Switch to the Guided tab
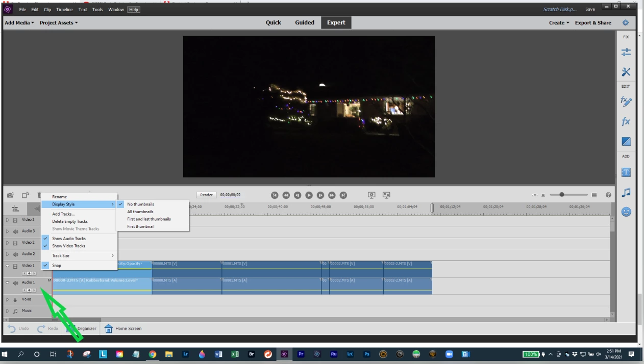This screenshot has width=644, height=364. coord(305,22)
